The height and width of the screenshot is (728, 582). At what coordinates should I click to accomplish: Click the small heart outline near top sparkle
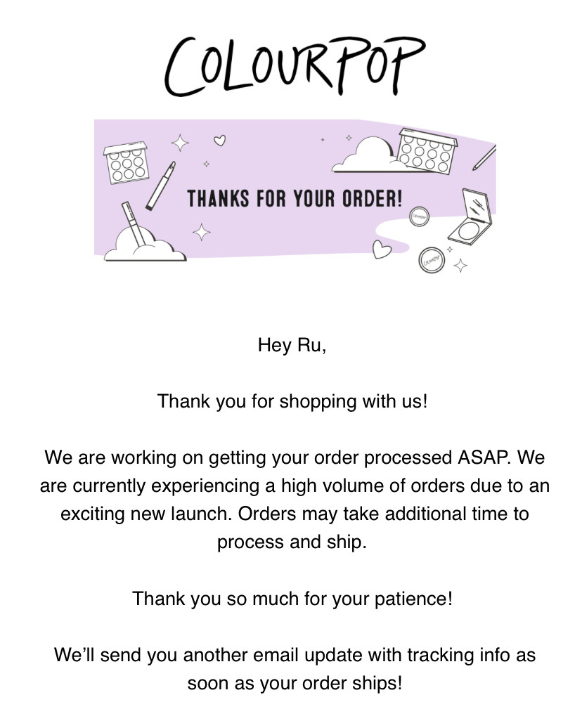[220, 140]
